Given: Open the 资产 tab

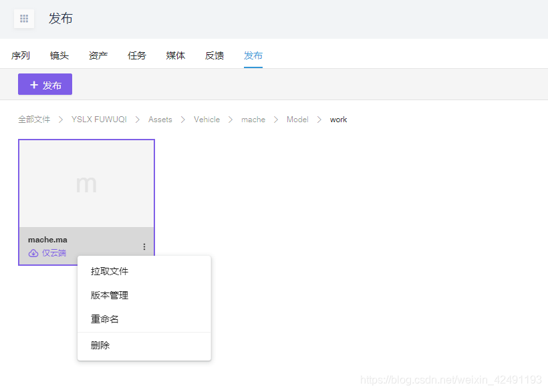Looking at the screenshot, I should [x=98, y=55].
